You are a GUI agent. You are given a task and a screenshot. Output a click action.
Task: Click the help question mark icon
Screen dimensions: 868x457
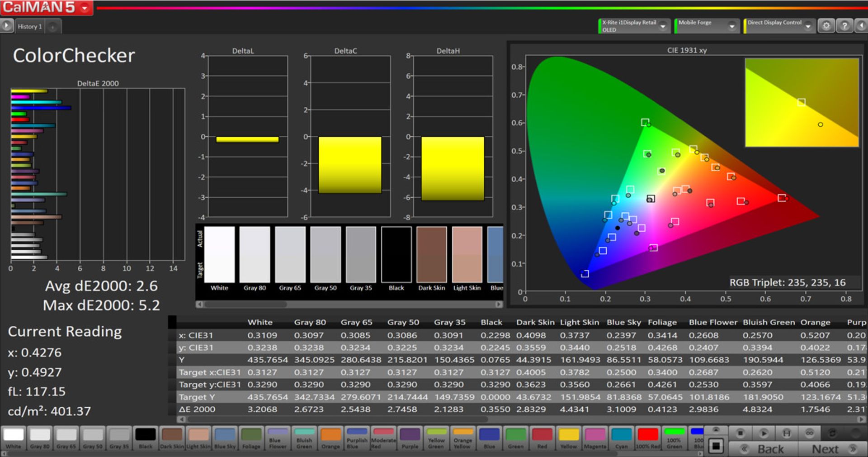pyautogui.click(x=844, y=26)
